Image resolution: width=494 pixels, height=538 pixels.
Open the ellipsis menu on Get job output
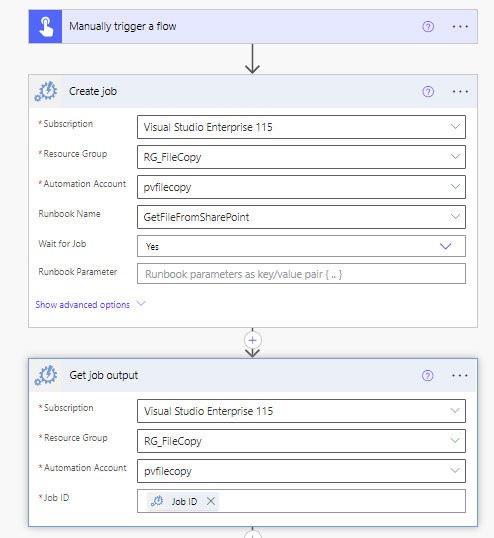[460, 375]
